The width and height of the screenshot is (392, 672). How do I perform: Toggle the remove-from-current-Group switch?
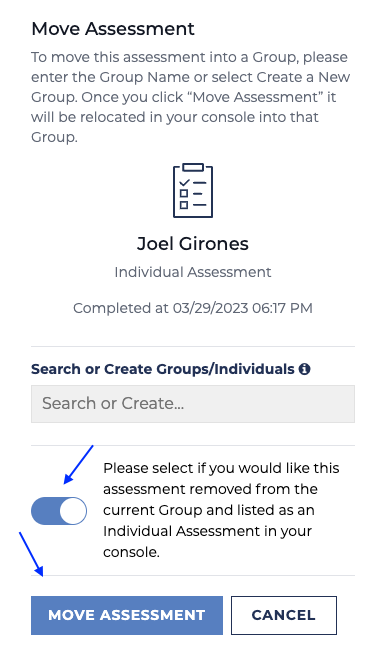point(59,511)
